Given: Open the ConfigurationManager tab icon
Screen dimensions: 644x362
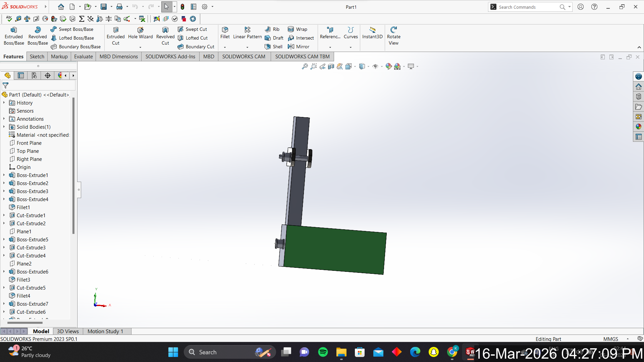Looking at the screenshot, I should (x=34, y=76).
